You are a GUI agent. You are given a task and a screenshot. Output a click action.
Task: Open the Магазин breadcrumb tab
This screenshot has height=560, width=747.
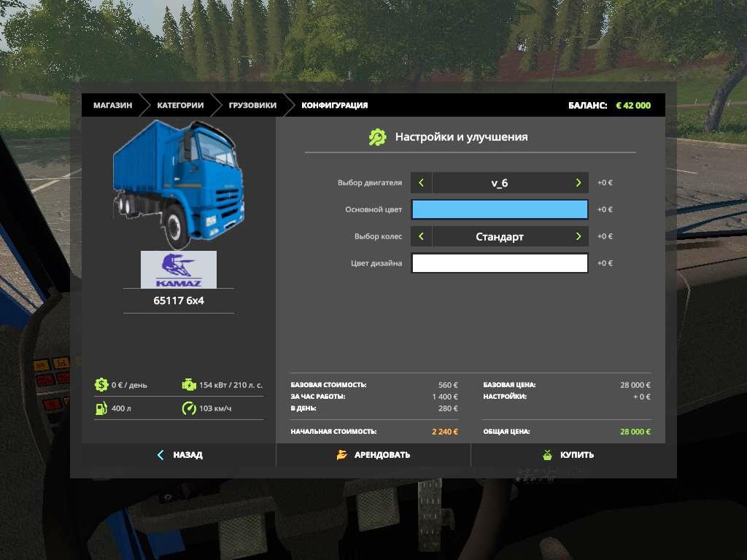(x=112, y=106)
